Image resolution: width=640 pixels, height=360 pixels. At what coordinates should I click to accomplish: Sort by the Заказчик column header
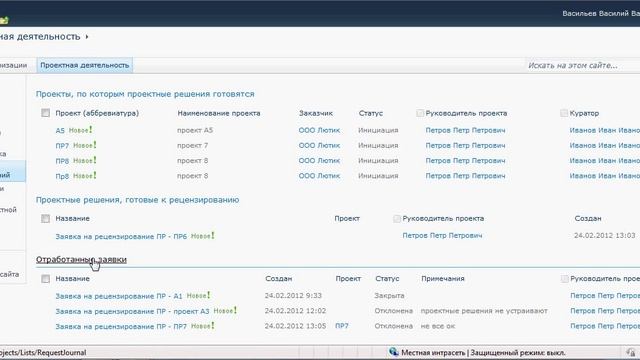pyautogui.click(x=316, y=113)
